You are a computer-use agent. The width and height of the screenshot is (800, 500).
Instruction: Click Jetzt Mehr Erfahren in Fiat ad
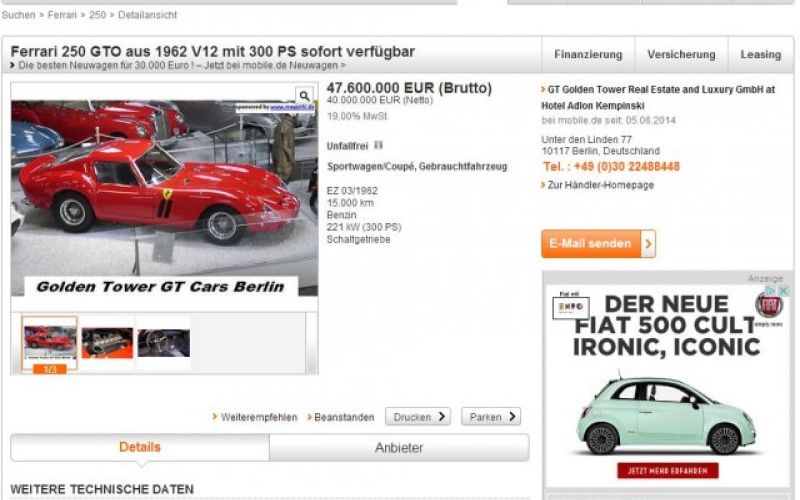tap(667, 470)
